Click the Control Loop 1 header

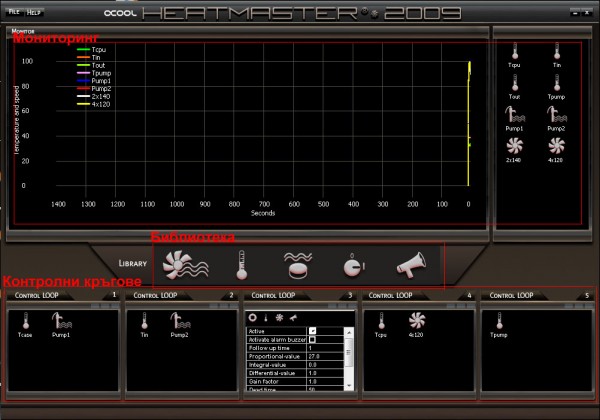pos(37,295)
